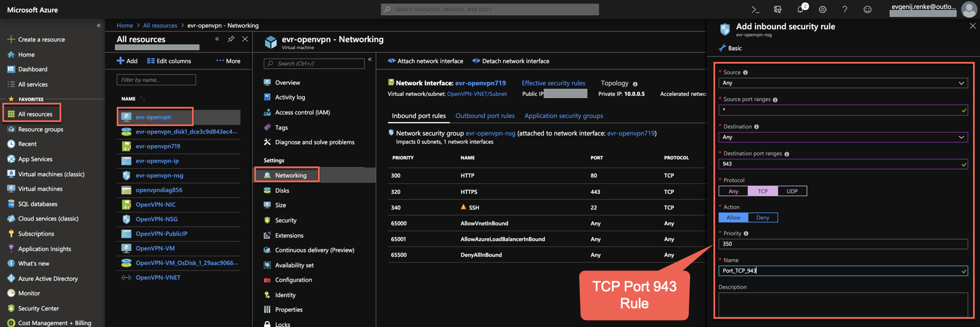Viewport: 980px width, 327px height.
Task: Open Azure Active Directory icon item
Action: click(11, 279)
